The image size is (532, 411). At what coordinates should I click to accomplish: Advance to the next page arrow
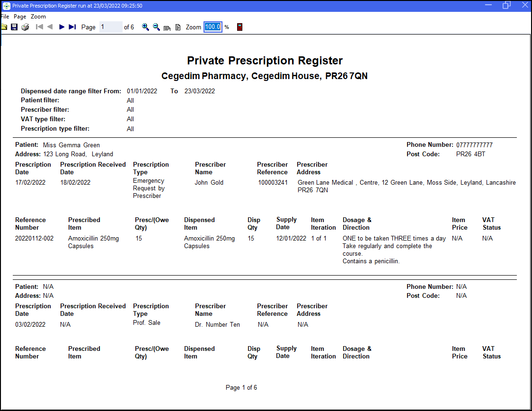tap(62, 27)
